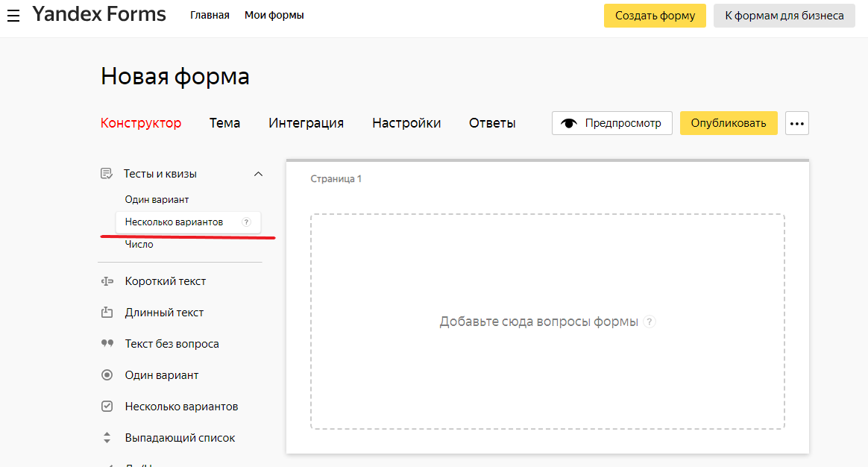Click the help icon after Добавьте сюда вопросы формы
The height and width of the screenshot is (467, 868).
650,322
